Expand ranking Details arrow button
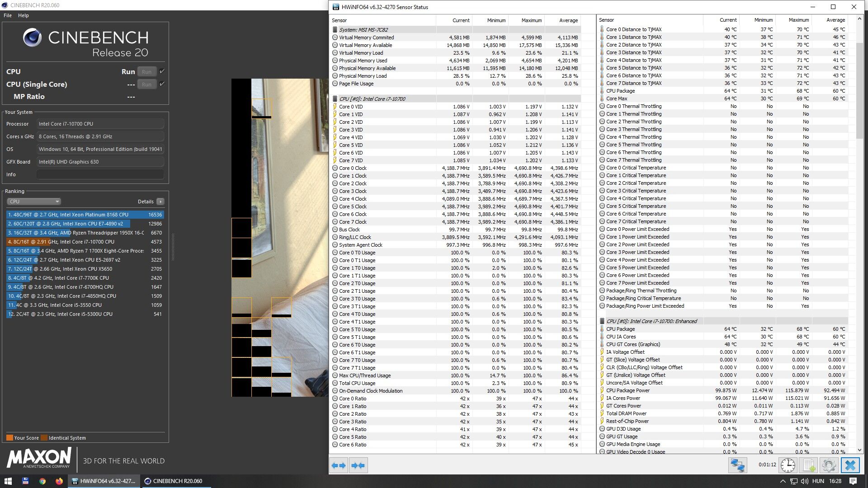This screenshot has height=488, width=868. [x=160, y=202]
